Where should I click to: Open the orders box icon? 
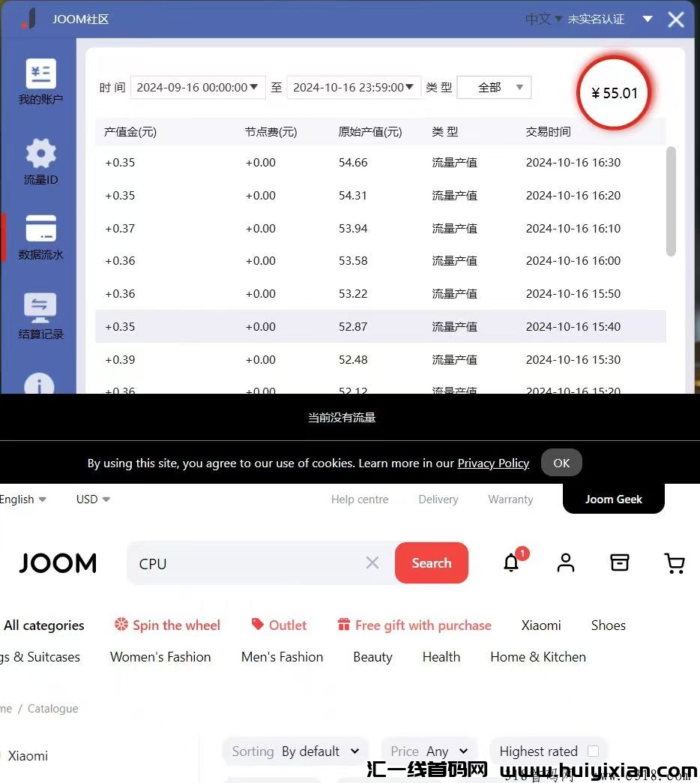click(620, 562)
